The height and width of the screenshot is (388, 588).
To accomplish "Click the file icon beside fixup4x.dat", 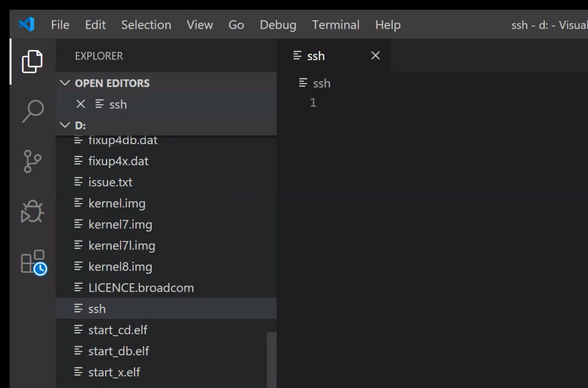I will tap(79, 161).
